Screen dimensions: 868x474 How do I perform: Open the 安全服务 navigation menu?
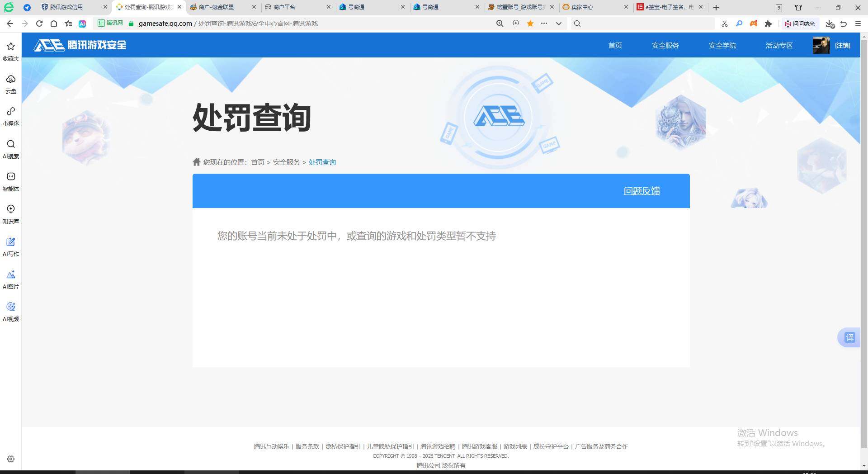click(x=665, y=45)
